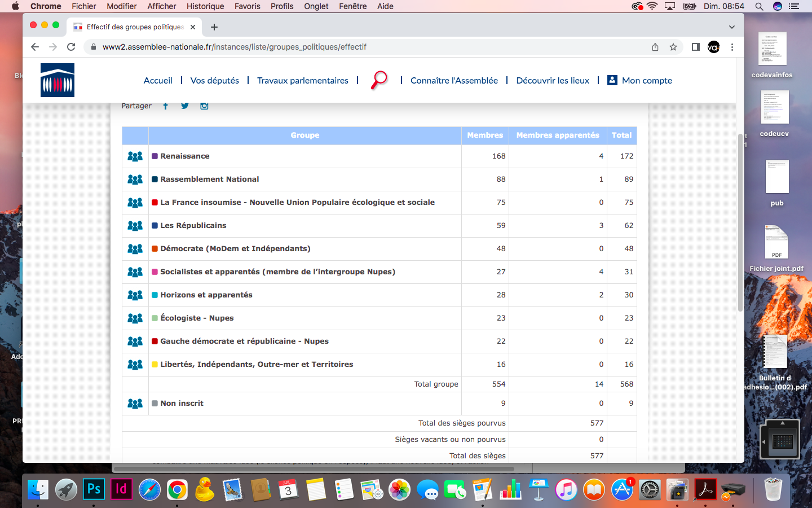Share the page via Facebook icon

pos(165,106)
